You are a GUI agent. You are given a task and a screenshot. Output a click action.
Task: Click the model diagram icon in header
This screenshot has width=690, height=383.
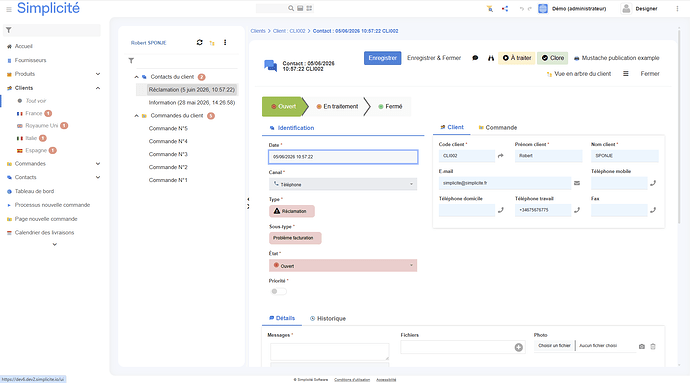point(505,8)
